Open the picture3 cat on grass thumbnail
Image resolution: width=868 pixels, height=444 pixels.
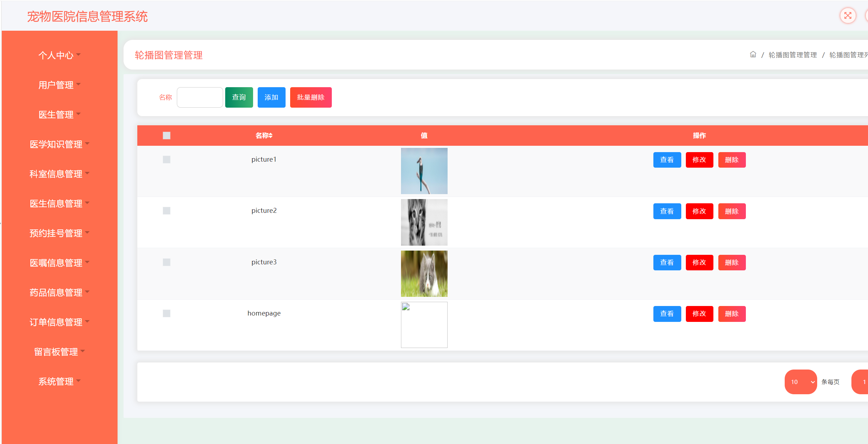point(424,274)
